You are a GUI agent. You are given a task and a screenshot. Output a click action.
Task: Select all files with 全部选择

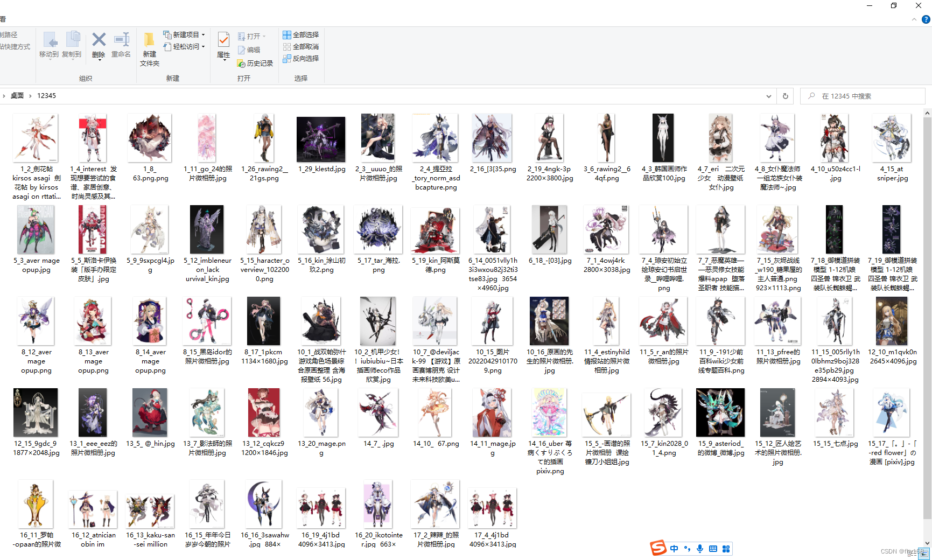click(x=301, y=34)
